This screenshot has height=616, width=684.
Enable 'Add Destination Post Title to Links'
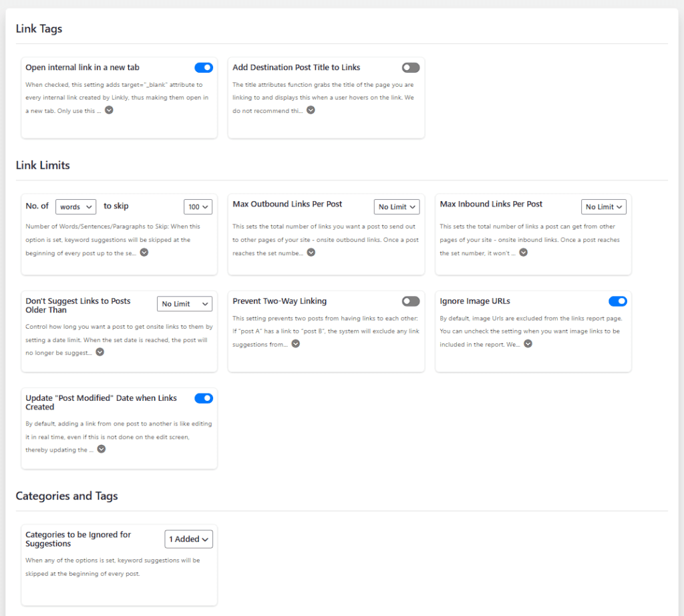(410, 67)
